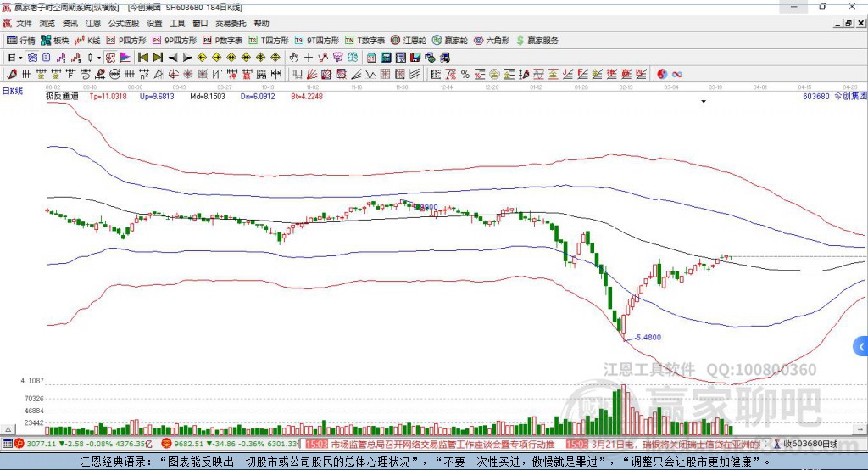Image resolution: width=868 pixels, height=470 pixels.
Task: Open the calendar icon in toolbar
Action: (371, 58)
